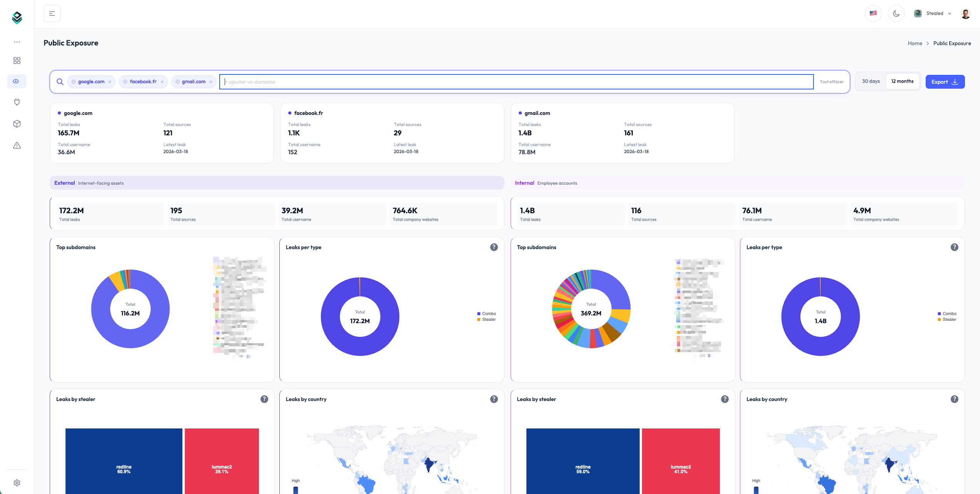980x494 pixels.
Task: Open settings gear in sidebar
Action: (17, 483)
